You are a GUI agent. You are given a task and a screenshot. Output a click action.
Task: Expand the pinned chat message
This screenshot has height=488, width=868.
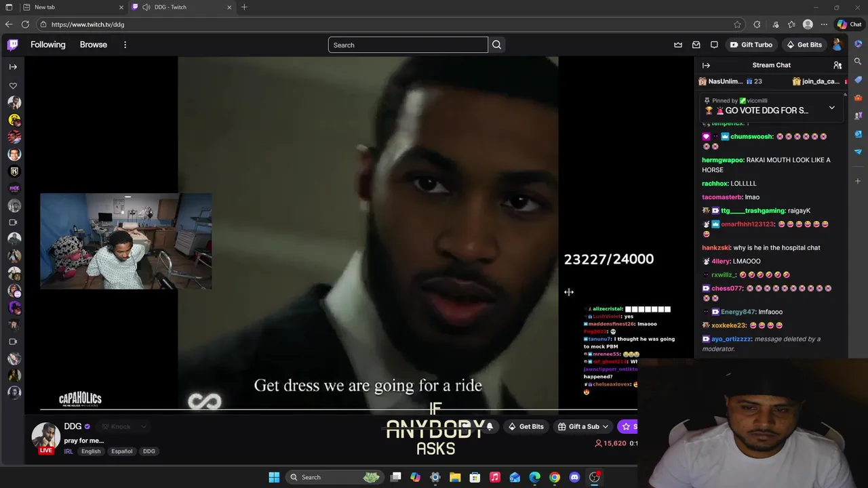pyautogui.click(x=831, y=108)
